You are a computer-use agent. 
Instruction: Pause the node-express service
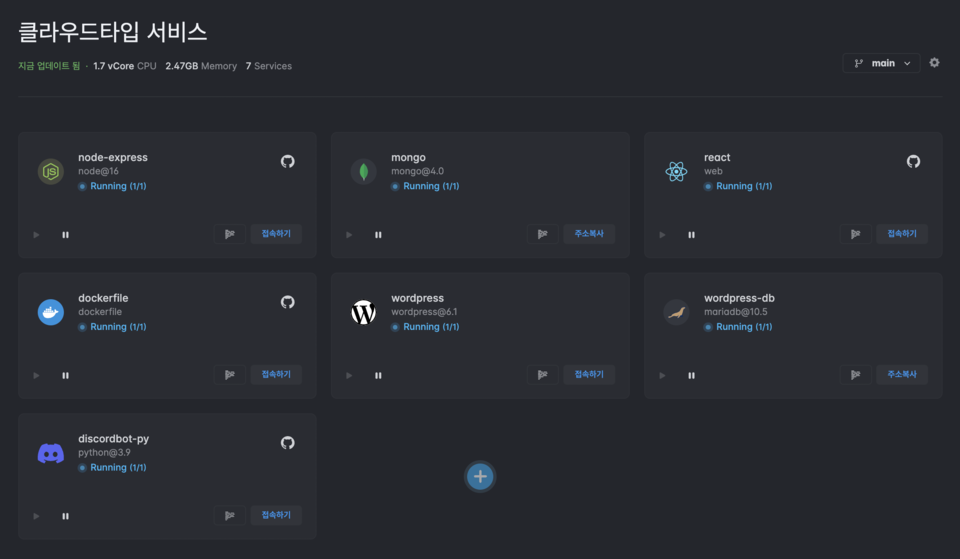[x=65, y=235]
